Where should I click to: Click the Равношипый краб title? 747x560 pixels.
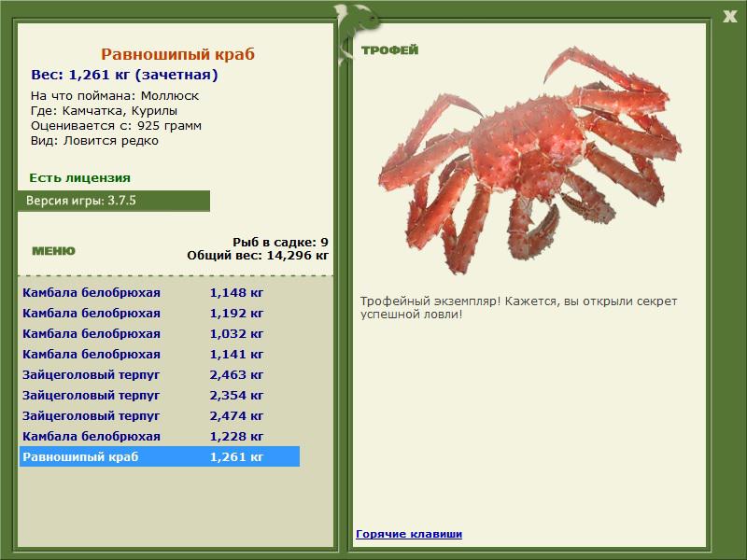point(177,54)
